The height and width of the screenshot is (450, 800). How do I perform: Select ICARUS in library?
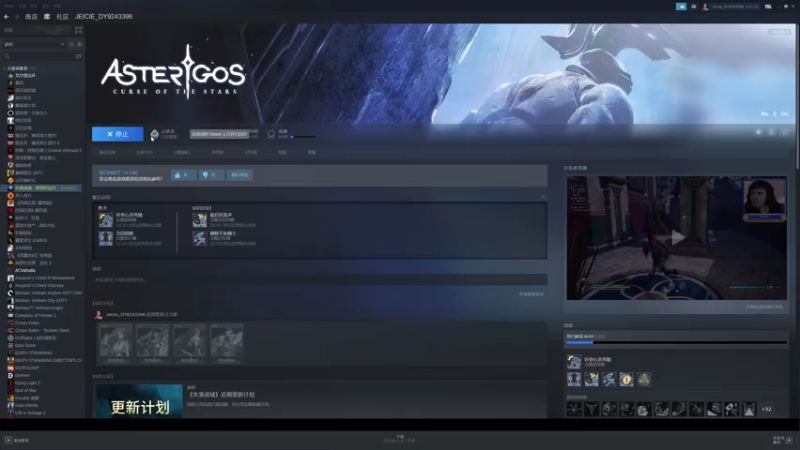click(31, 240)
